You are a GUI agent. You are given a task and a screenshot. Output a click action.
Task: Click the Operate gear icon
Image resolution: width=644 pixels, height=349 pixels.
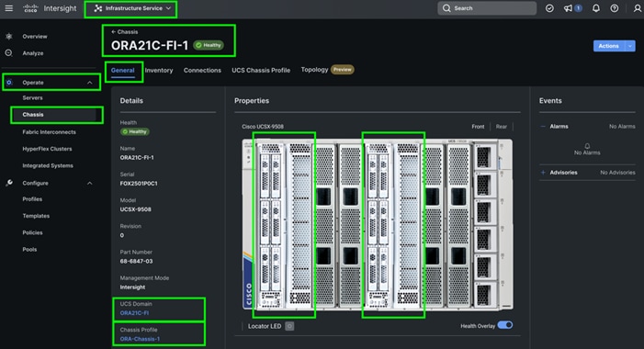9,83
